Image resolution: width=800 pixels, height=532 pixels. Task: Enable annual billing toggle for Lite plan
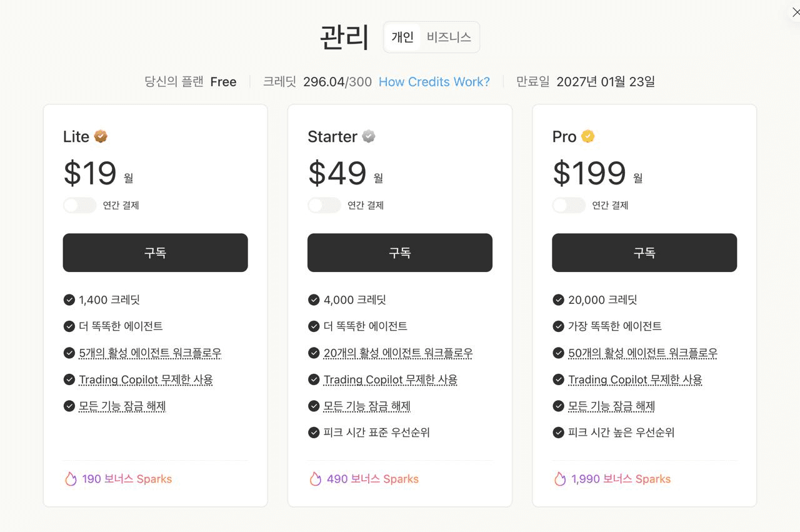tap(80, 205)
